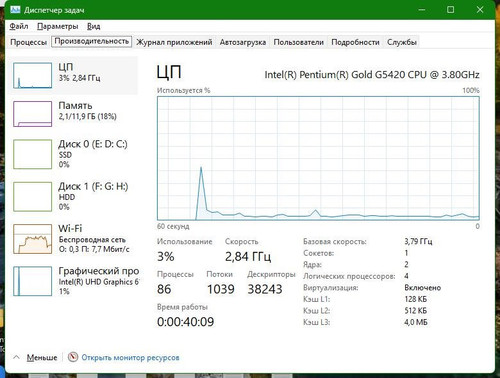Image resolution: width=500 pixels, height=378 pixels.
Task: Click the Процессы count 86
Action: coord(164,289)
